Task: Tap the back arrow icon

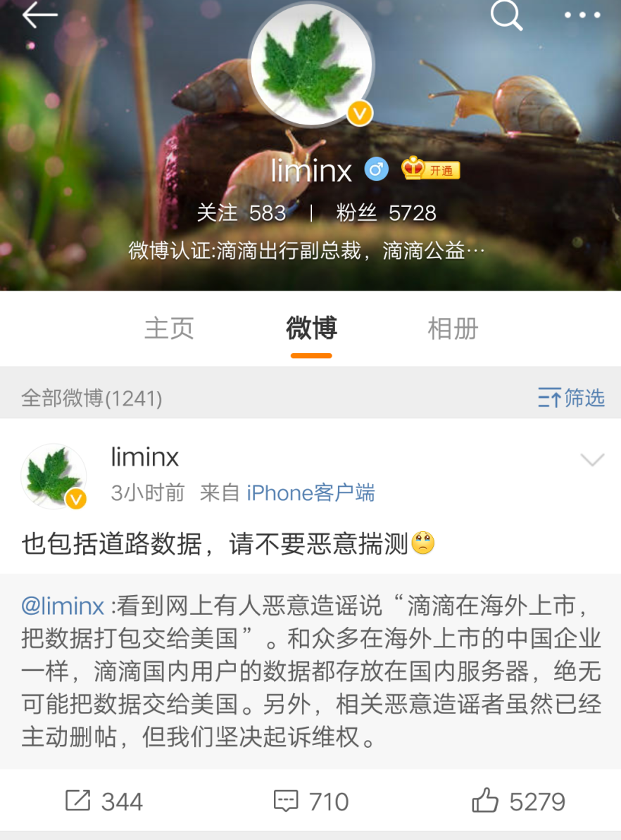Action: click(x=39, y=14)
